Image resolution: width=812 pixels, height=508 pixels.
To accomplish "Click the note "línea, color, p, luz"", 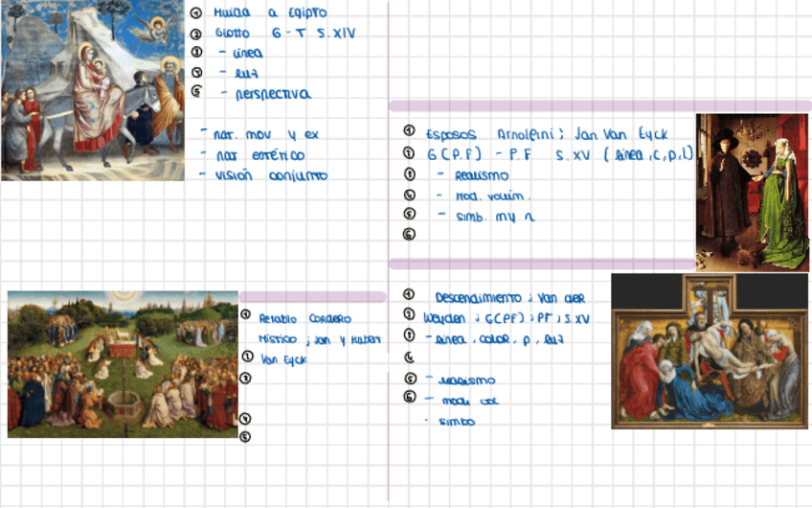I will click(494, 339).
